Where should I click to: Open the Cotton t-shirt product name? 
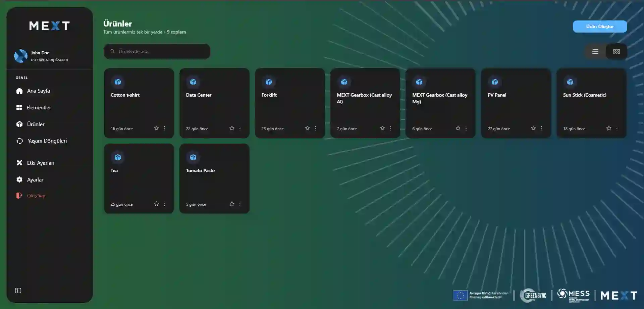[x=125, y=95]
